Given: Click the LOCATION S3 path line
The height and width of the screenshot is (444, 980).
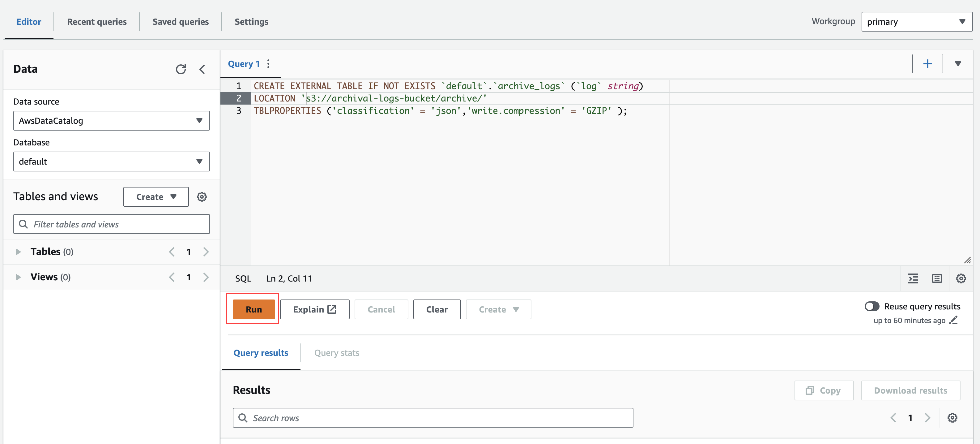Looking at the screenshot, I should tap(370, 98).
